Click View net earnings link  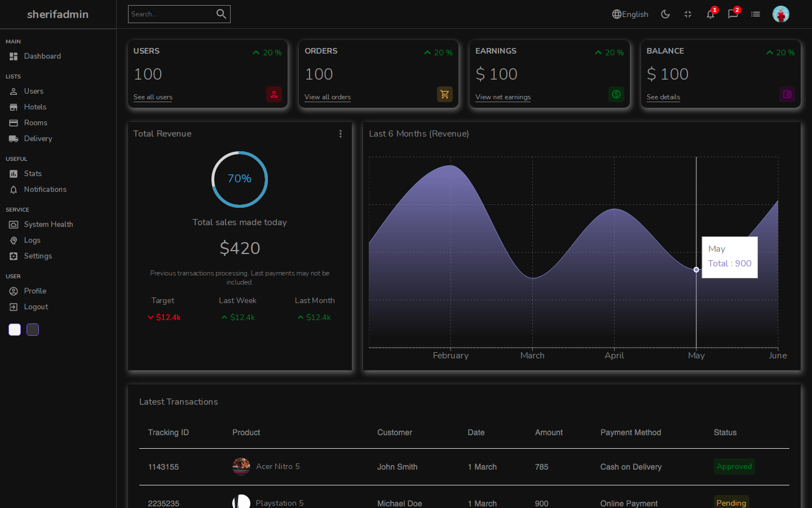503,97
